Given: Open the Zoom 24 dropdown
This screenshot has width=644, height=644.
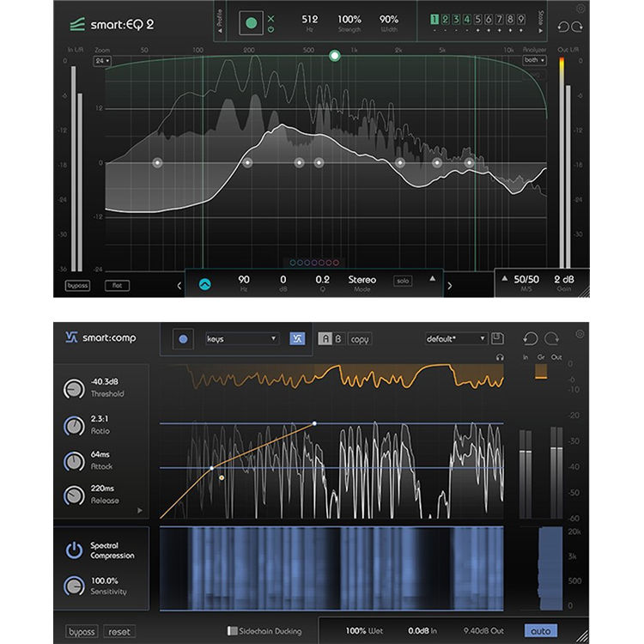Looking at the screenshot, I should tap(102, 61).
